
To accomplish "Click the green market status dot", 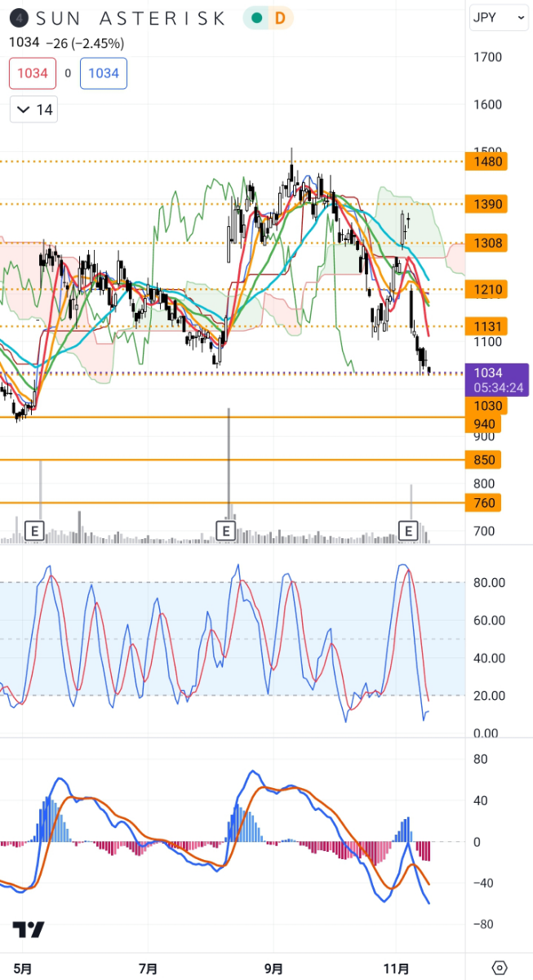I will [257, 18].
